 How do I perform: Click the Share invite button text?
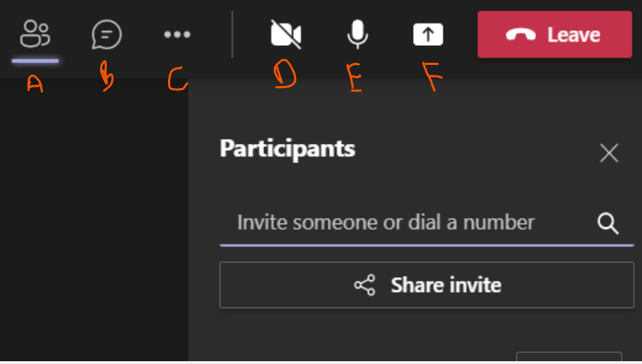pyautogui.click(x=446, y=285)
